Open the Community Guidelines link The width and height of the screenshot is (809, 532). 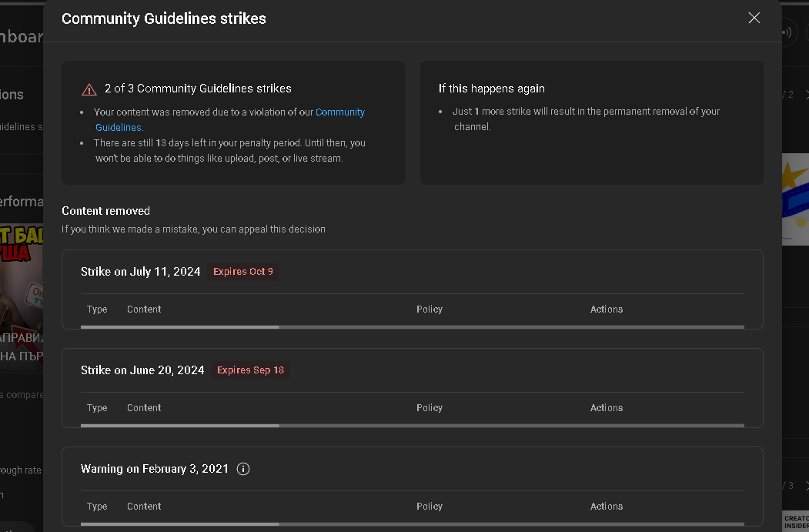click(230, 119)
